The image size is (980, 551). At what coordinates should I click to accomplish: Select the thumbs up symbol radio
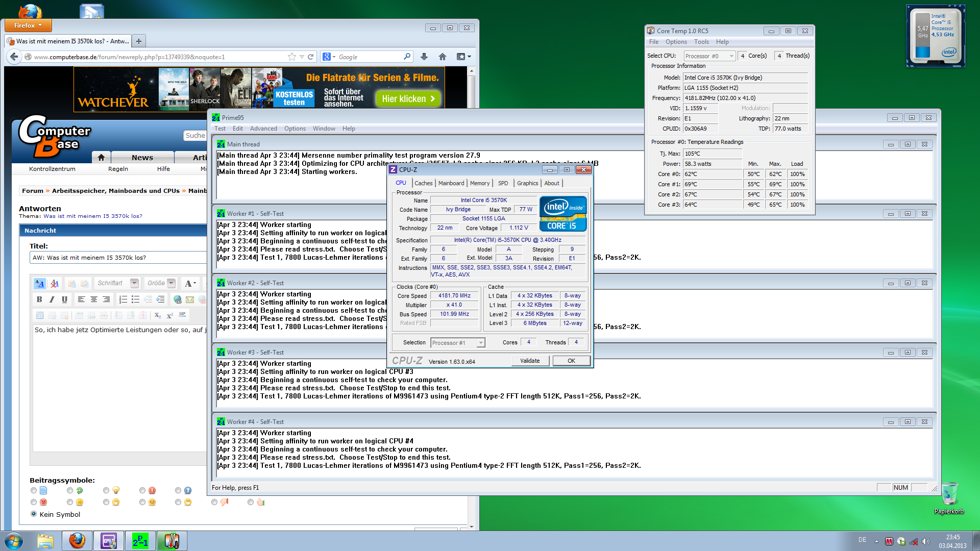tap(251, 502)
